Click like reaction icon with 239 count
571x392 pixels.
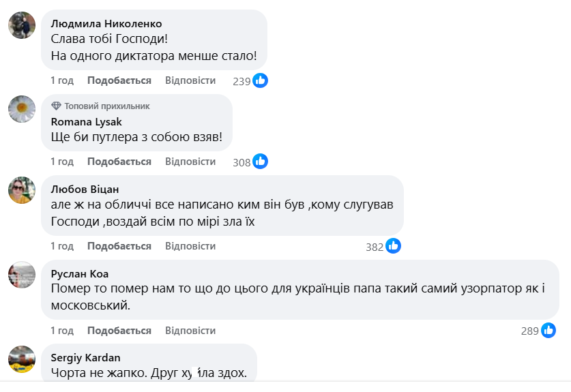pyautogui.click(x=260, y=80)
